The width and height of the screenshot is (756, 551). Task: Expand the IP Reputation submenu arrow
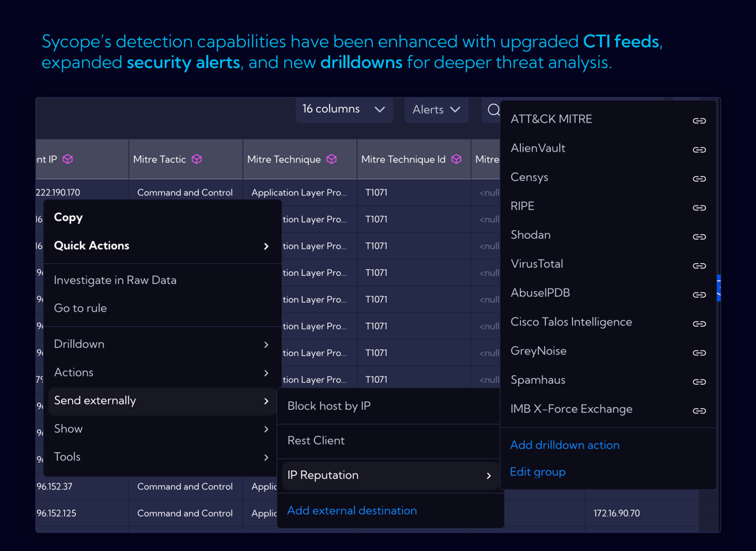489,476
